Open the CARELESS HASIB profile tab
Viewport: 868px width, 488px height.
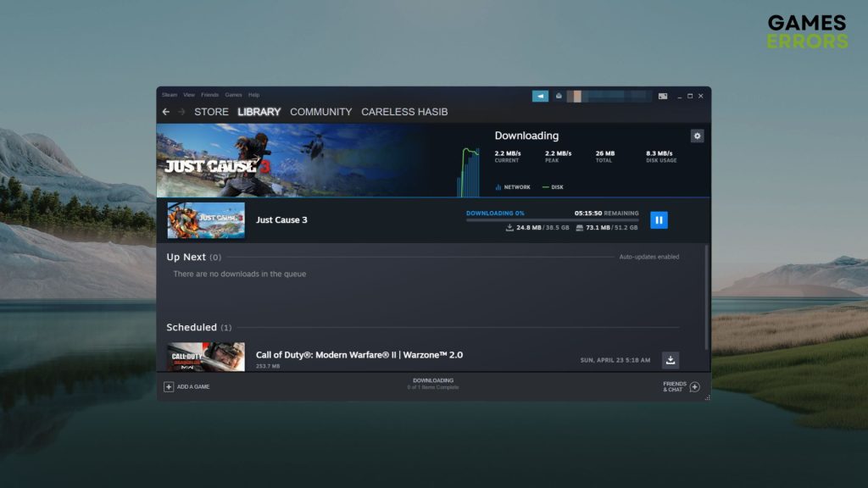pyautogui.click(x=404, y=112)
